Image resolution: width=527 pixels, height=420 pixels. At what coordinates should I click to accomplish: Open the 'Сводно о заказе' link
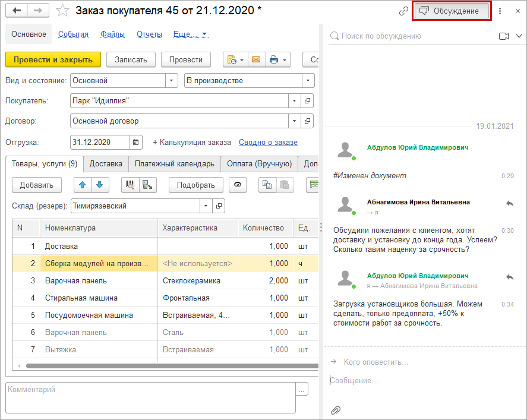coord(268,143)
